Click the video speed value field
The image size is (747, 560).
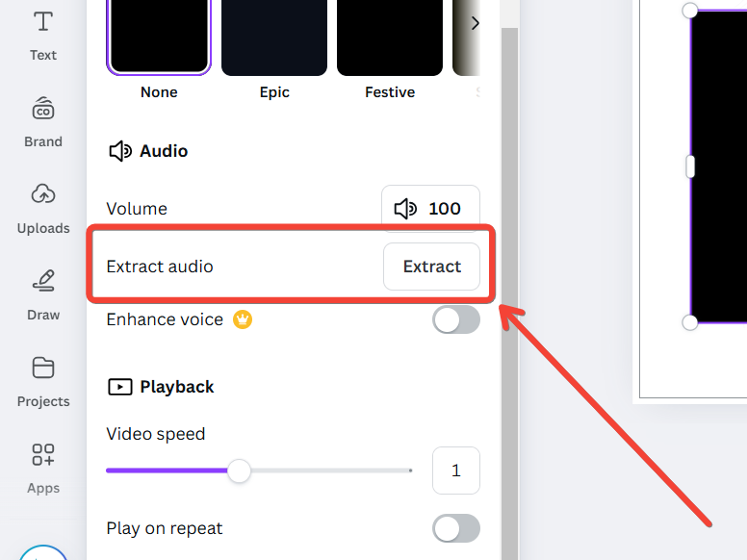tap(455, 471)
